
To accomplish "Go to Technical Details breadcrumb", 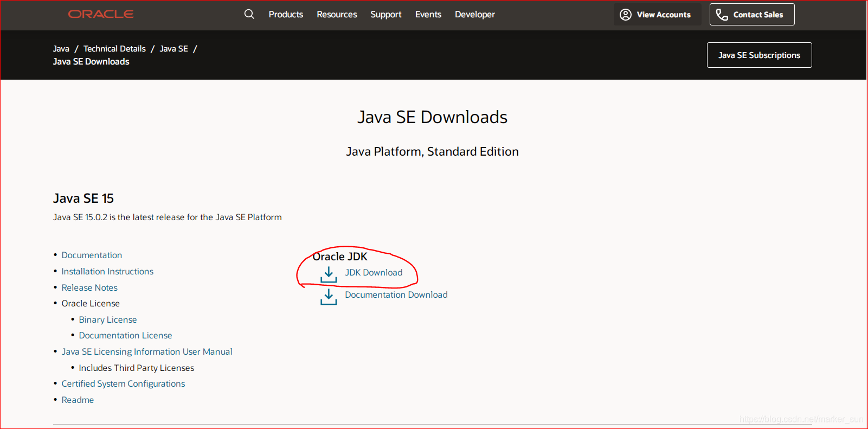I will [x=114, y=49].
